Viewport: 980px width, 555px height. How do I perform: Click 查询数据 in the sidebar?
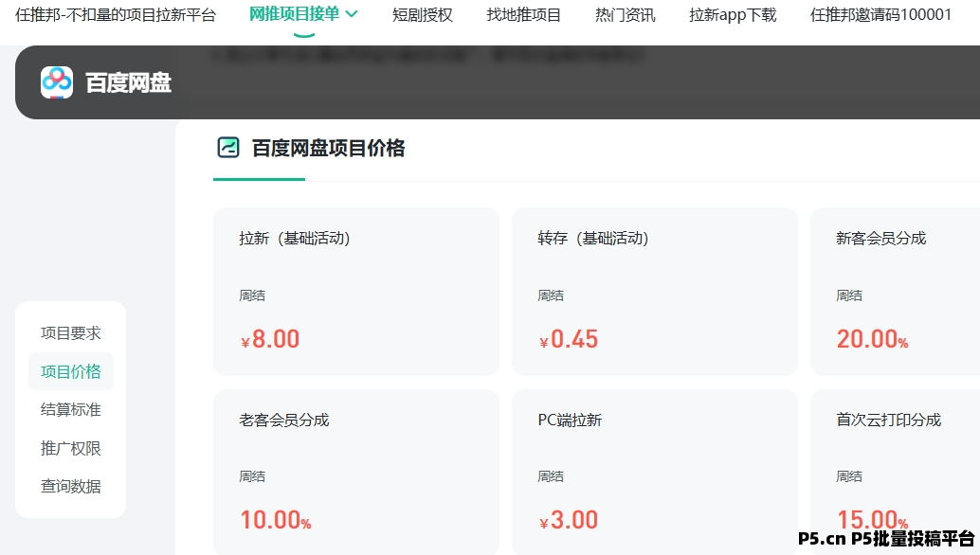pyautogui.click(x=71, y=486)
